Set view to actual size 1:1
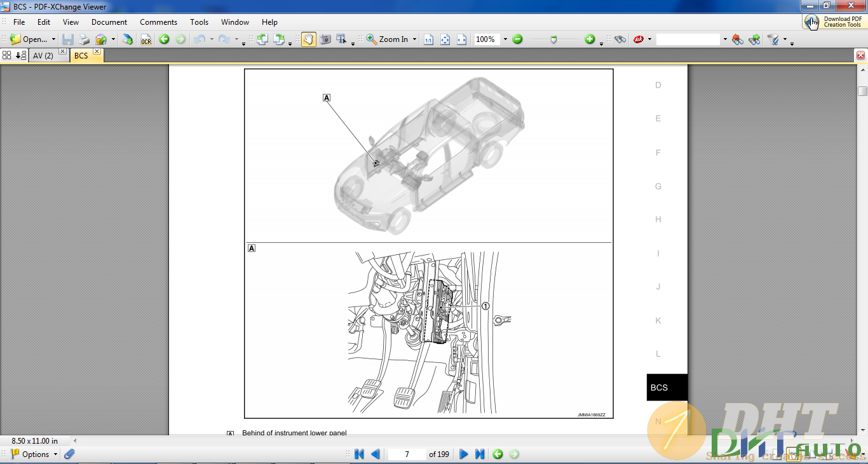 428,39
